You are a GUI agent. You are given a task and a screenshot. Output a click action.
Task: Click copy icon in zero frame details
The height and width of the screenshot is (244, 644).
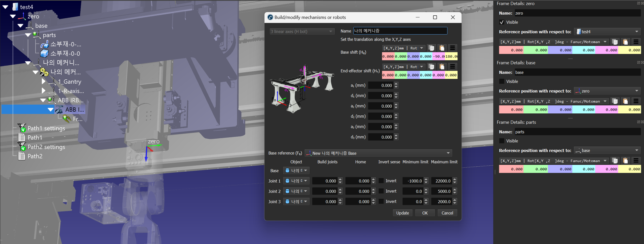coord(615,42)
